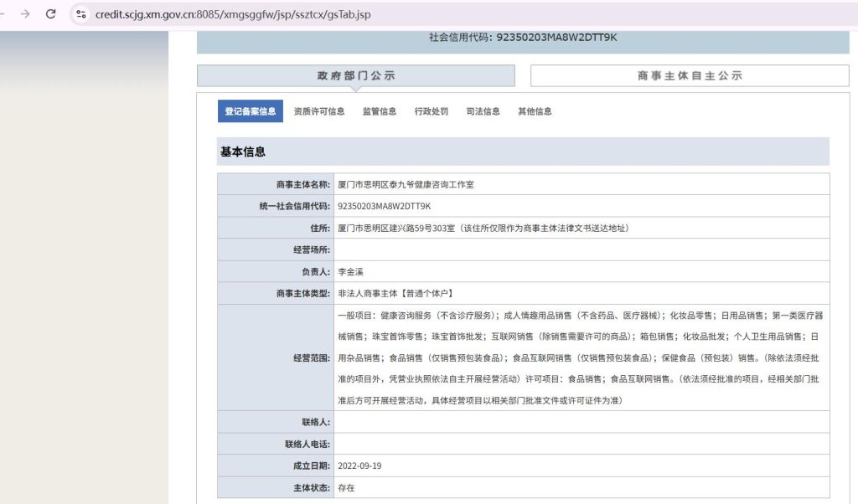
Task: Click the 主体状态 label
Action: (x=312, y=487)
